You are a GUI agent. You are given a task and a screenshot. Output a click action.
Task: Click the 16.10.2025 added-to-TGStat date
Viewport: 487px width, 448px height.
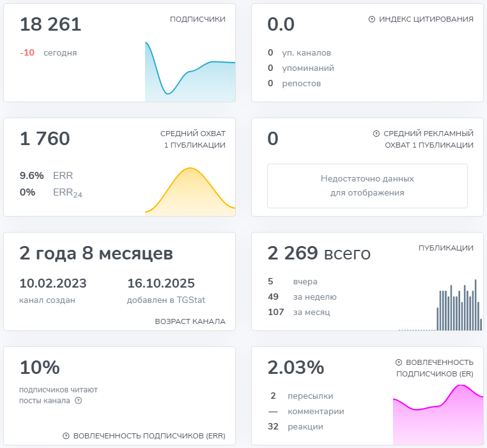(161, 284)
